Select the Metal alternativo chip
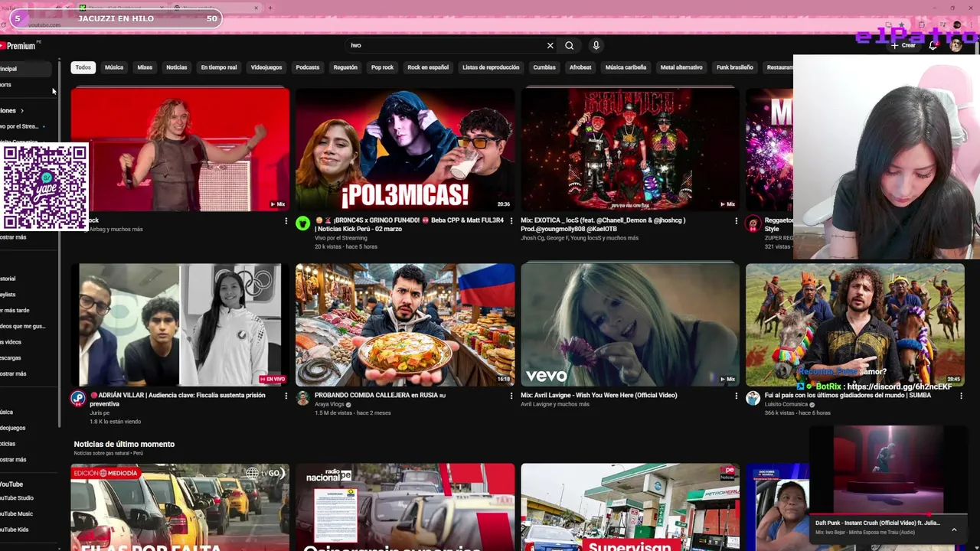The height and width of the screenshot is (551, 980). 681,67
